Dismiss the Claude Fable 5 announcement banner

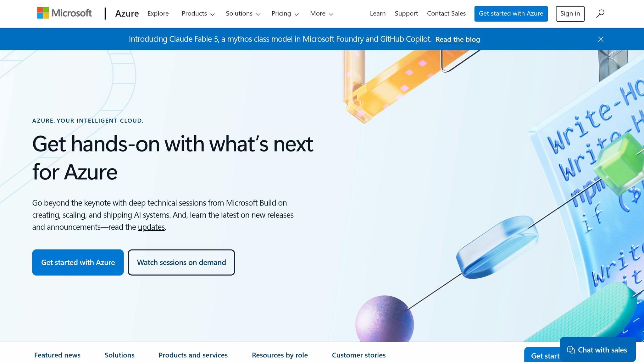601,39
